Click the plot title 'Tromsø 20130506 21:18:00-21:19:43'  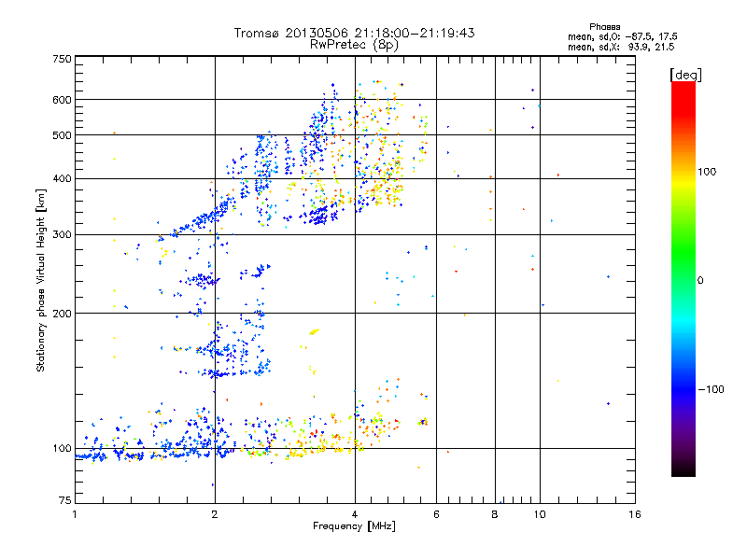point(354,33)
